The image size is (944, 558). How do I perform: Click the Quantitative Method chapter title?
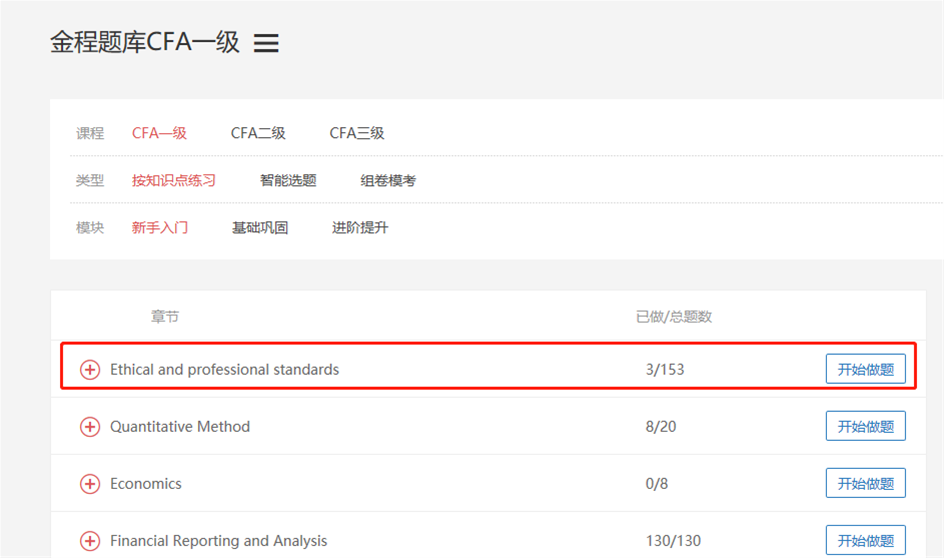point(180,427)
